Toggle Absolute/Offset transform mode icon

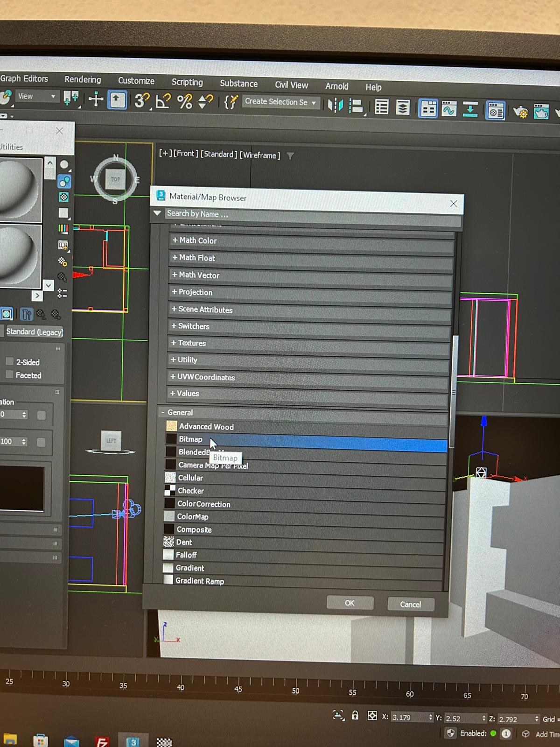pyautogui.click(x=372, y=716)
